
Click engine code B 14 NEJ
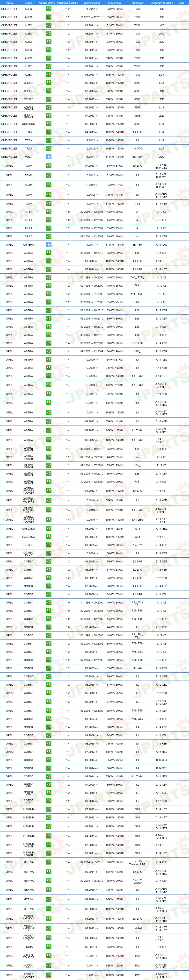pos(161,776)
